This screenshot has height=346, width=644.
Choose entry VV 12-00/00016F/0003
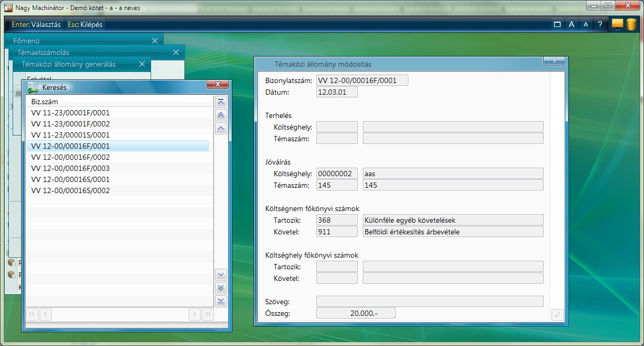pos(70,168)
